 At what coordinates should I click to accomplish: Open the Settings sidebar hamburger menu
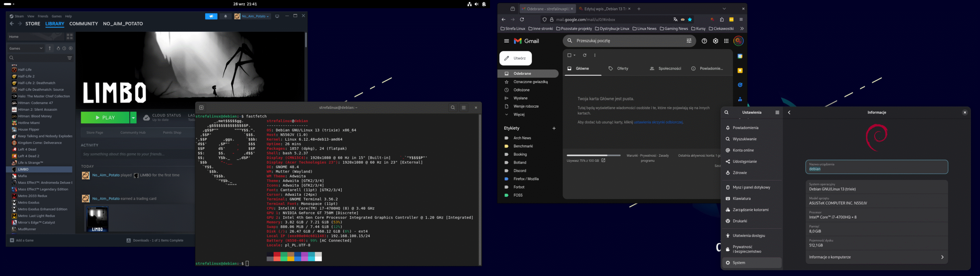pos(777,112)
